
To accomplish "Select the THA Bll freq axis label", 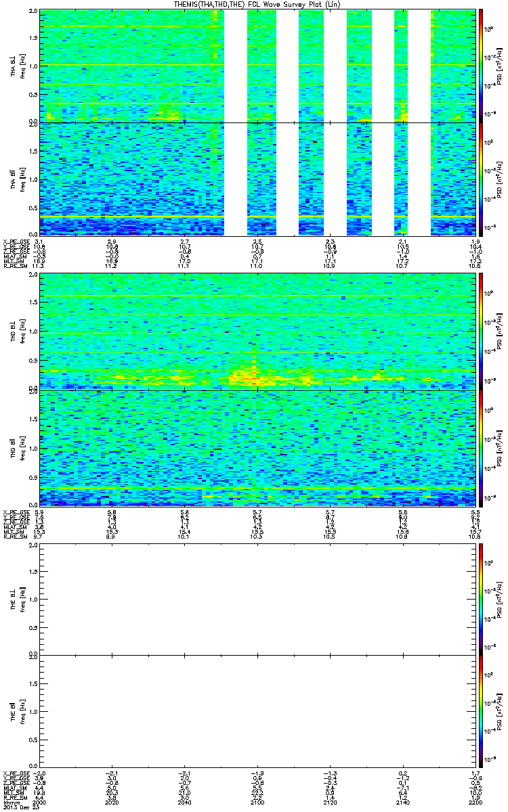I will (x=17, y=179).
